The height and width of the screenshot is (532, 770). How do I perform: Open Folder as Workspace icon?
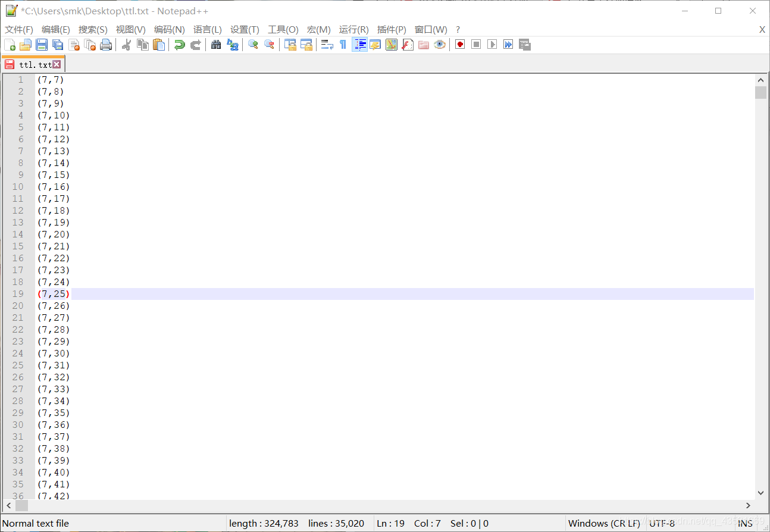(x=424, y=45)
